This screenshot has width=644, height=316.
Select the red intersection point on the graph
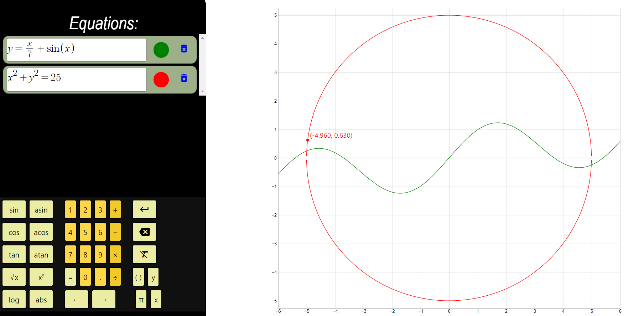coord(308,140)
